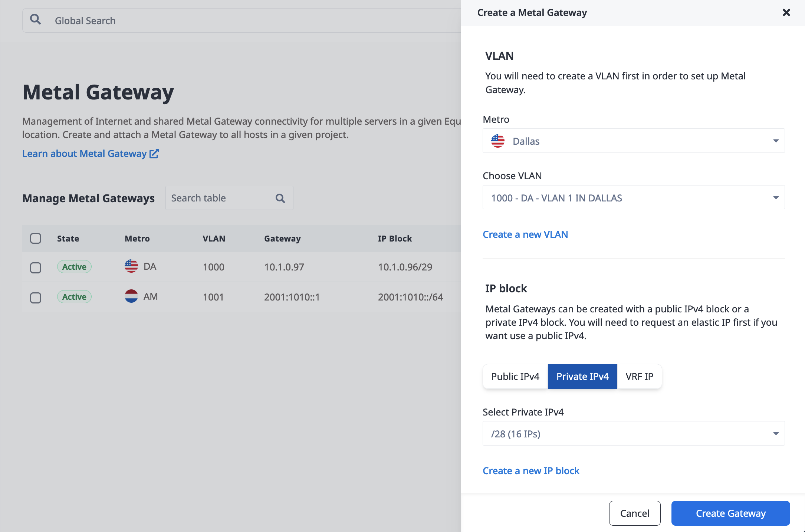Select the VRF IP tab
The width and height of the screenshot is (805, 532).
click(x=640, y=377)
